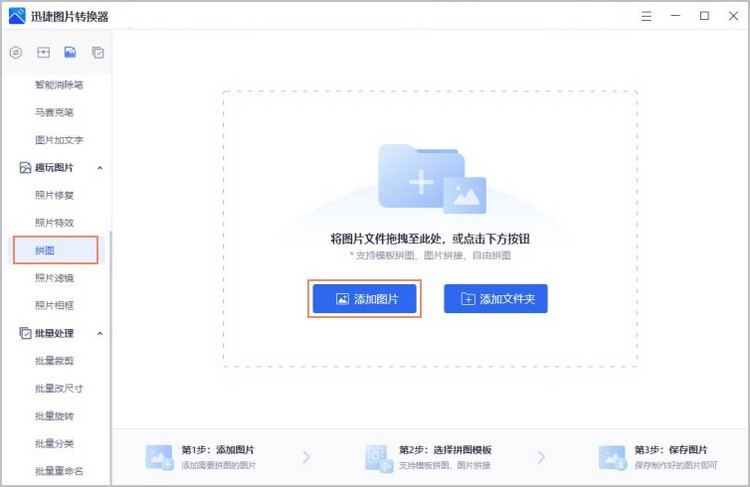This screenshot has width=750, height=487.
Task: Click the sidebar vertical scrollbar
Action: 110,359
